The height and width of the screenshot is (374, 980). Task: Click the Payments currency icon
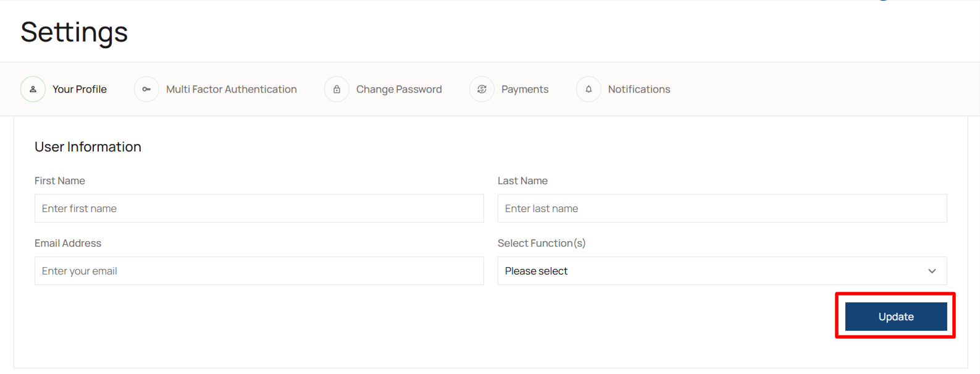pos(482,89)
